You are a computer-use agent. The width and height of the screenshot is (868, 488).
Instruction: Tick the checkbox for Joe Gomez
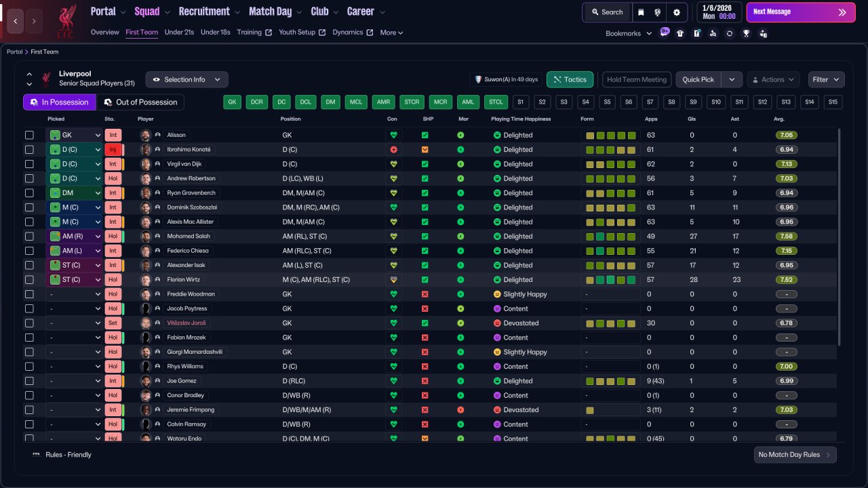pyautogui.click(x=29, y=381)
